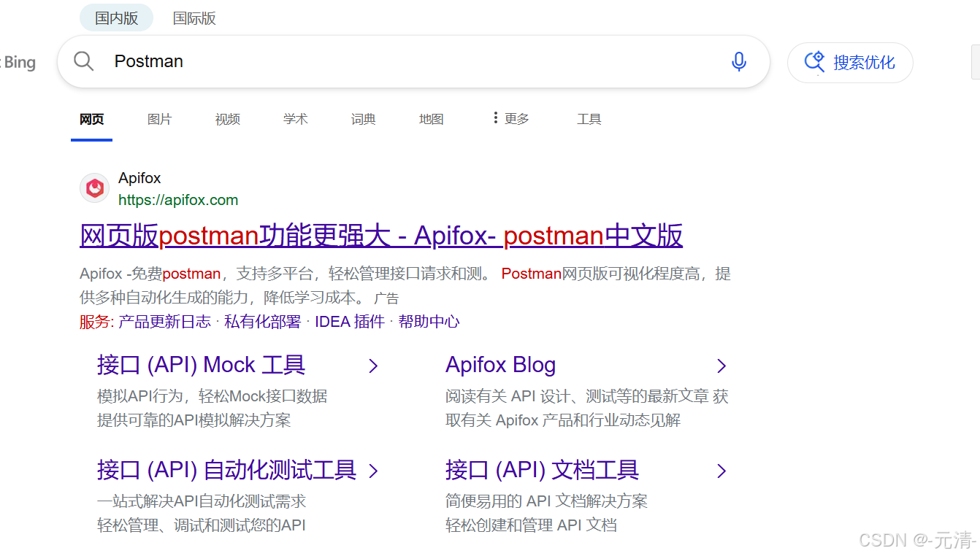Click the magnifier search icon
980x556 pixels.
pos(84,61)
